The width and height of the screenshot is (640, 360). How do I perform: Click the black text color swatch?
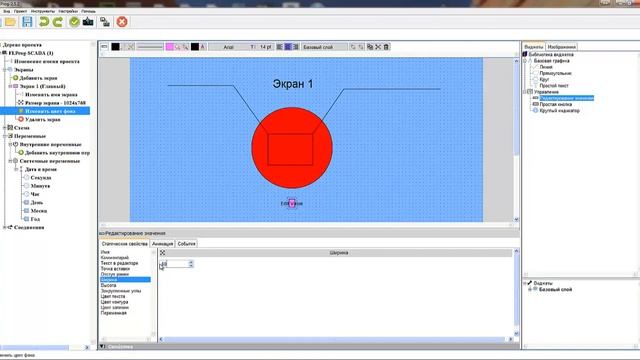coord(195,47)
